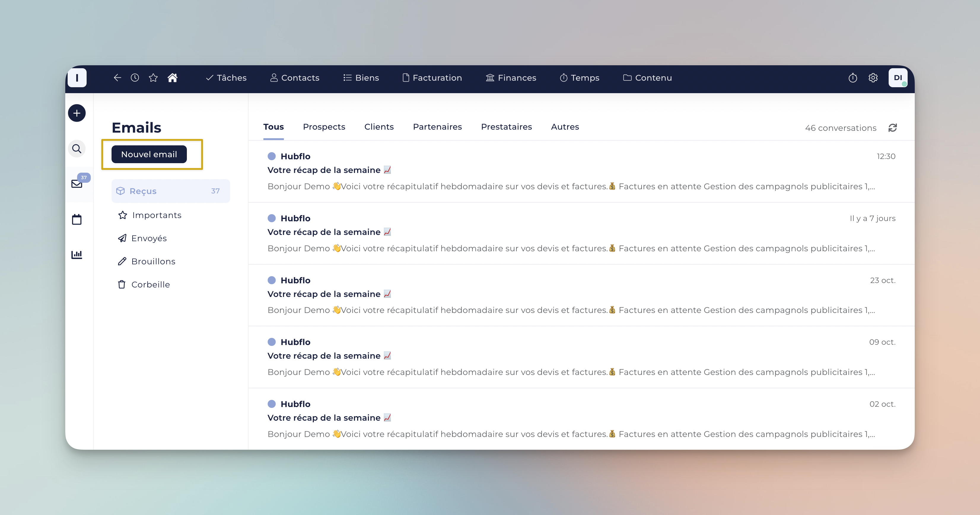
Task: Click the workspace logo in the top-left corner
Action: point(77,78)
